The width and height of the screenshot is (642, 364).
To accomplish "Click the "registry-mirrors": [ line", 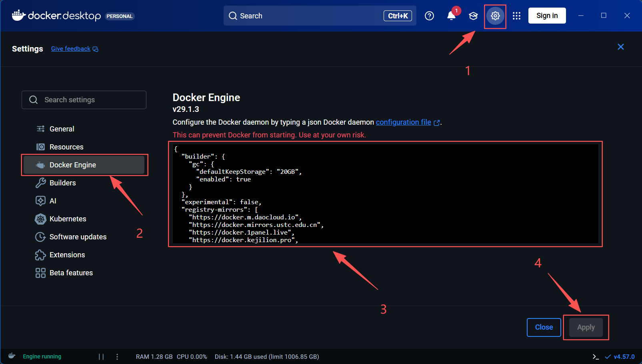I will point(220,210).
